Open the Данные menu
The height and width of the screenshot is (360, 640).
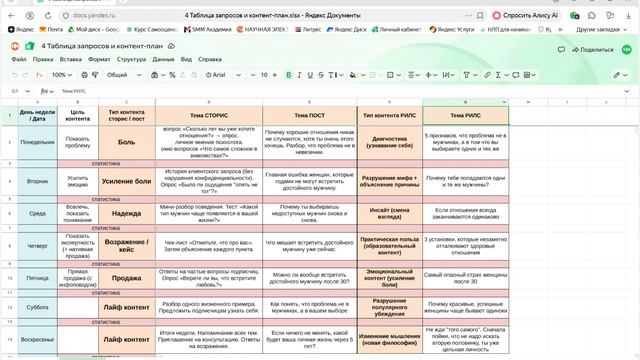click(163, 60)
